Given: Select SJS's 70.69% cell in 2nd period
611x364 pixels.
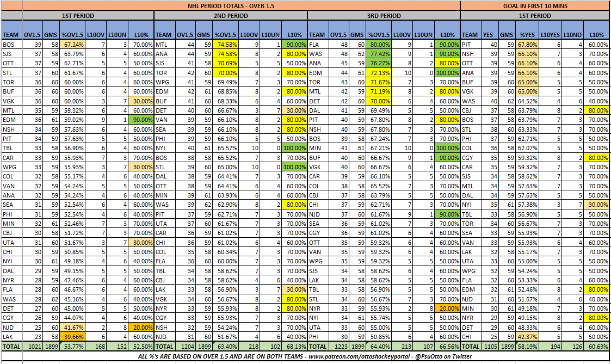Looking at the screenshot, I should click(225, 63).
